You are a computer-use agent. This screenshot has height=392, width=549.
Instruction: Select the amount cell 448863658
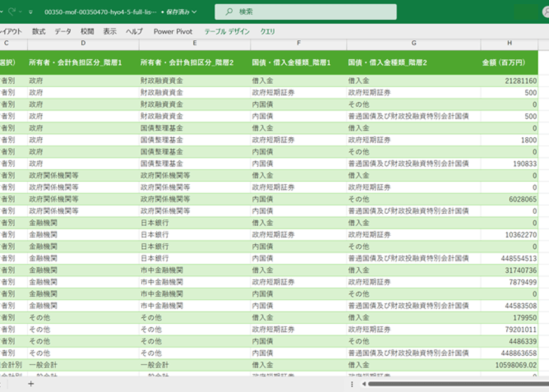click(x=509, y=353)
